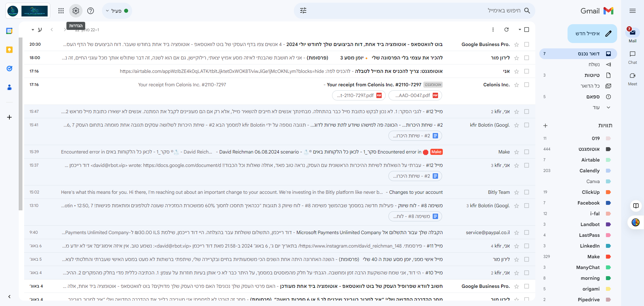Open the book extension icon at right edge

[636, 206]
